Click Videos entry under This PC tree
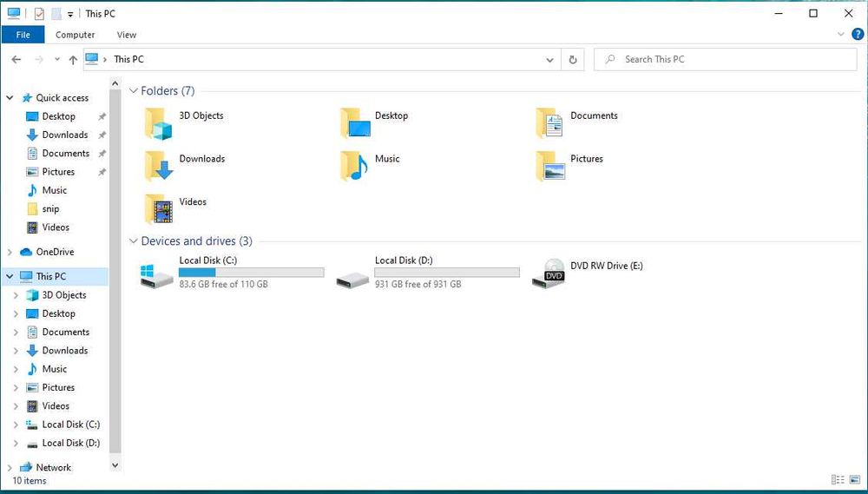This screenshot has width=868, height=494. pos(48,406)
